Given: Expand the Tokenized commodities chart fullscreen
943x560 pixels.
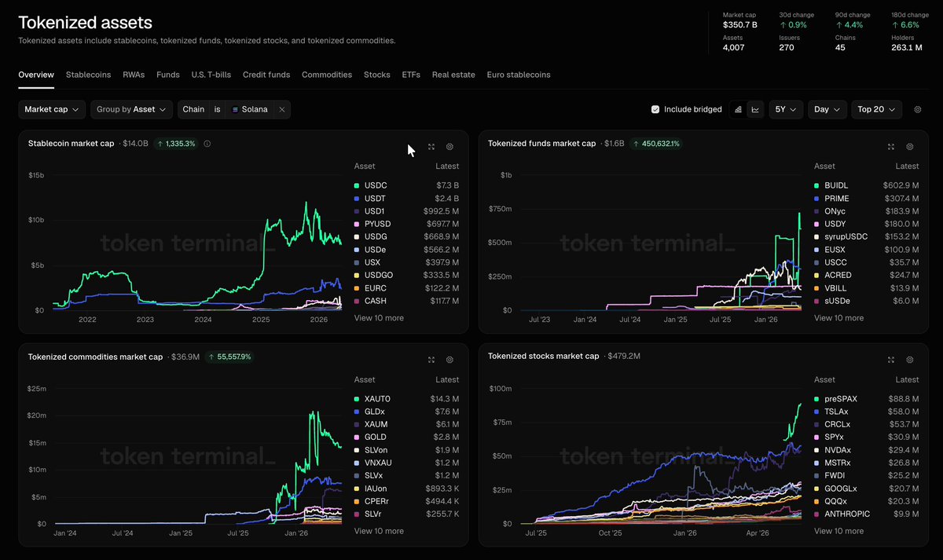Looking at the screenshot, I should 431,360.
